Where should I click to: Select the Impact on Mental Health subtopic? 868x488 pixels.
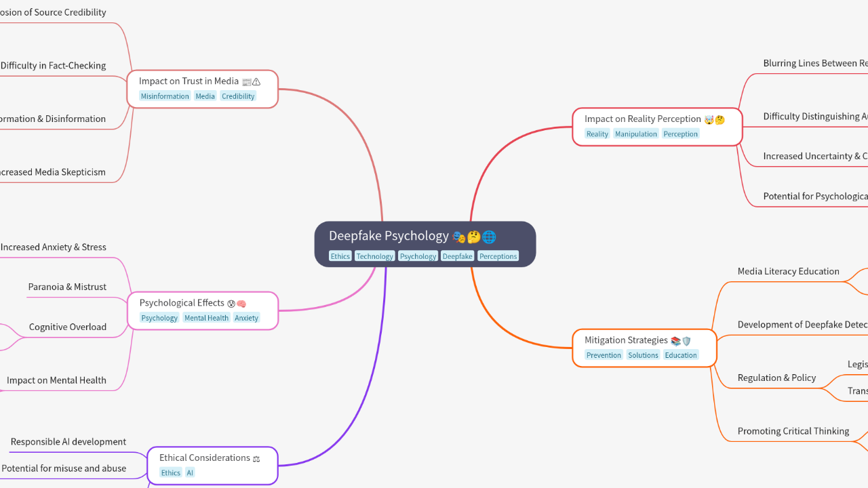[56, 381]
